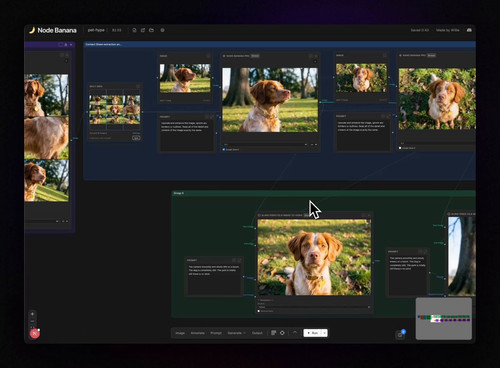Open the settings gear in the header
Viewport: 500px width, 368px height.
click(x=162, y=30)
